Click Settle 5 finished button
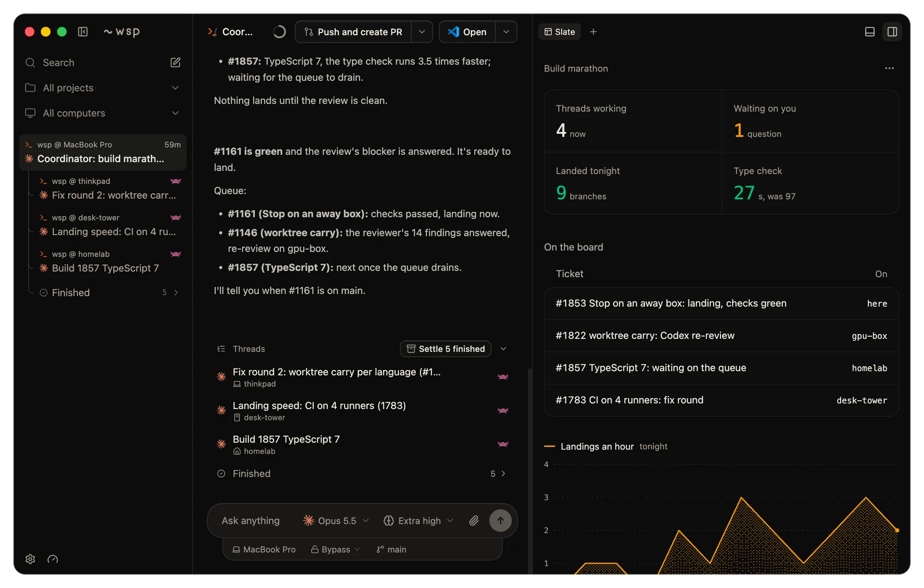Screen dimensions: 924x588 click(x=446, y=349)
